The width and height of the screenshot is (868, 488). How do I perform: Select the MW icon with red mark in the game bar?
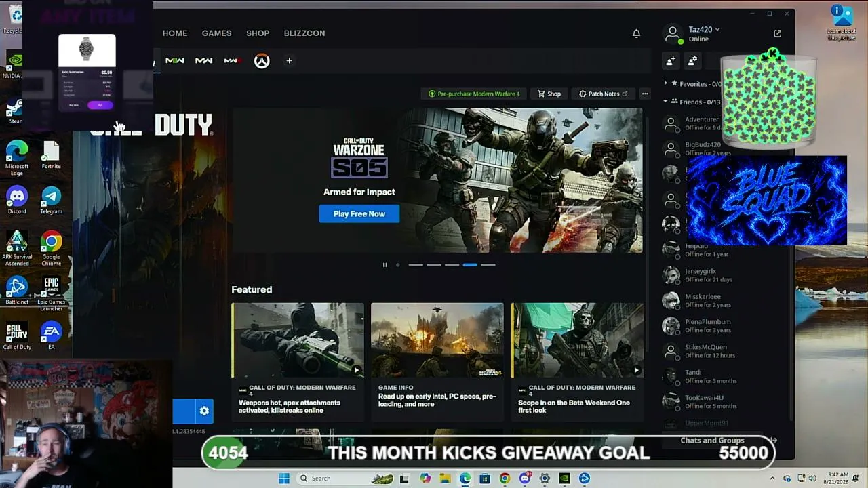click(231, 61)
